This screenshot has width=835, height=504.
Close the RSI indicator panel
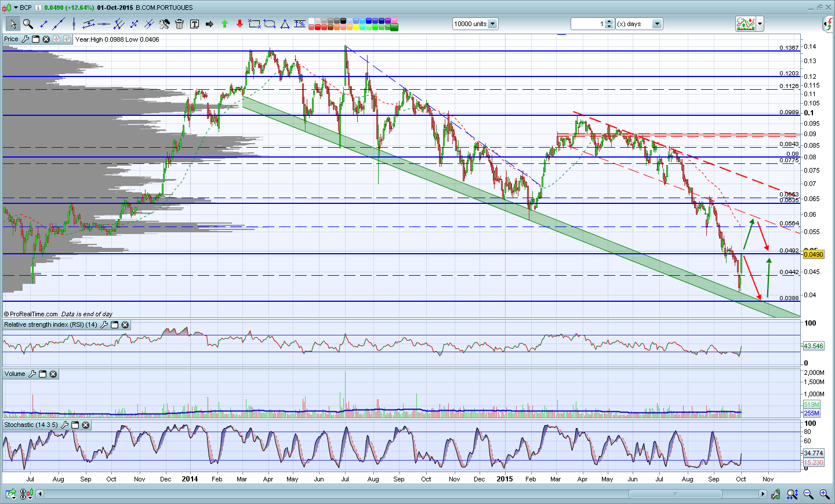click(125, 325)
